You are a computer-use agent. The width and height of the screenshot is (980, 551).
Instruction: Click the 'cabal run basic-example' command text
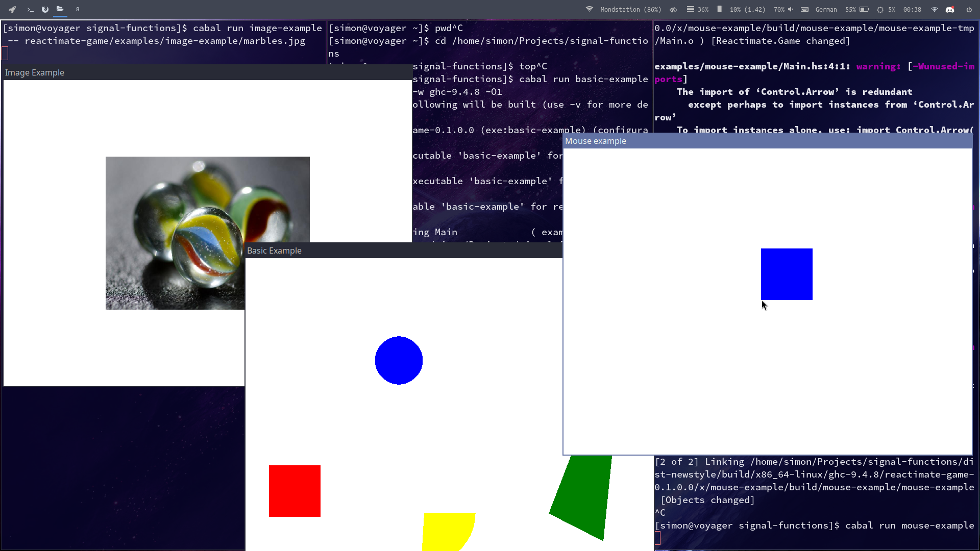583,79
